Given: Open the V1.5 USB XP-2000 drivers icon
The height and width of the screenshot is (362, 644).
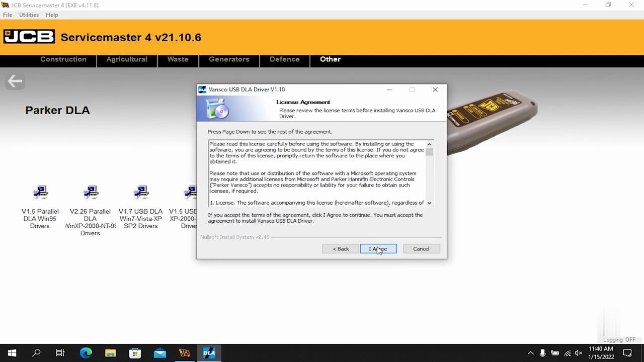Looking at the screenshot, I should 183,207.
